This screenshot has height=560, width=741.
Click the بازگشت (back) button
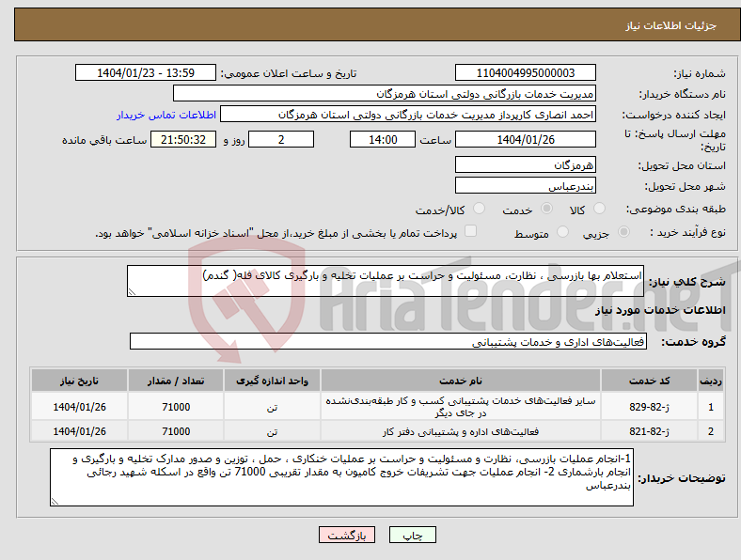pos(347,535)
